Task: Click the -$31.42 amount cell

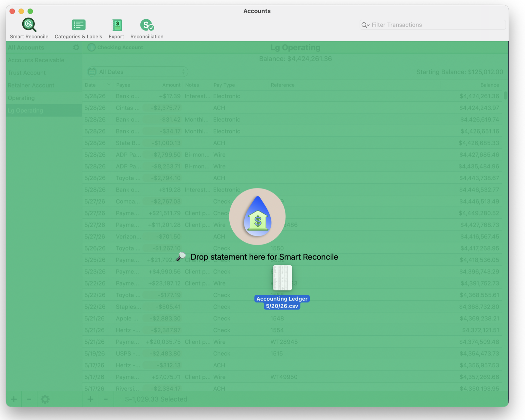Action: [170, 120]
